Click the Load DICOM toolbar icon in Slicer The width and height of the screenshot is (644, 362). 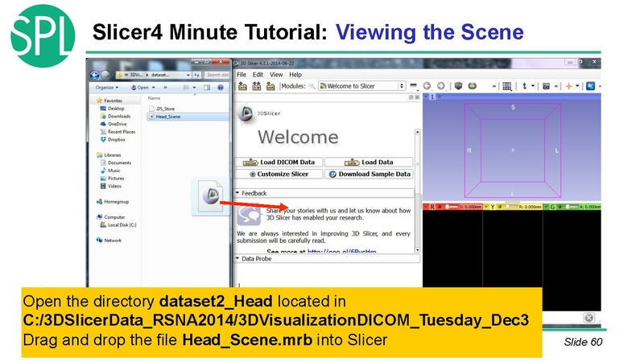(257, 86)
